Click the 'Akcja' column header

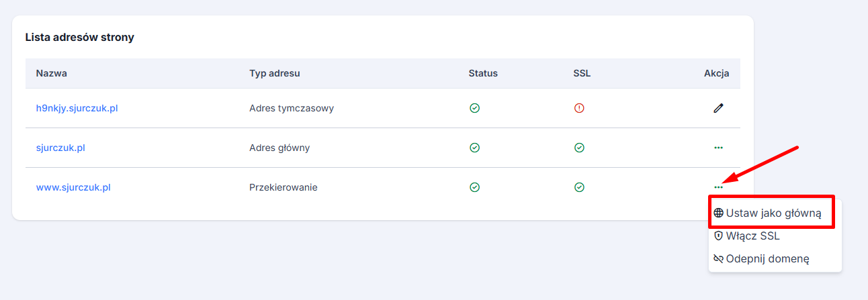click(x=716, y=73)
